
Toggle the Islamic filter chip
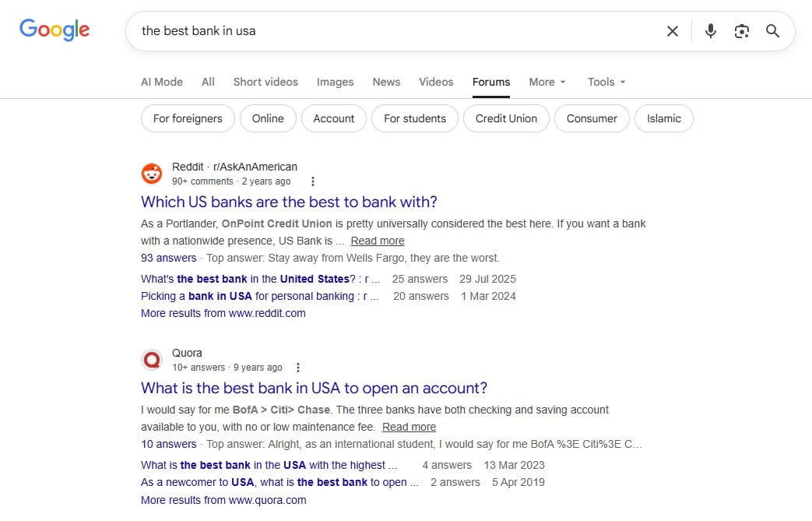663,118
